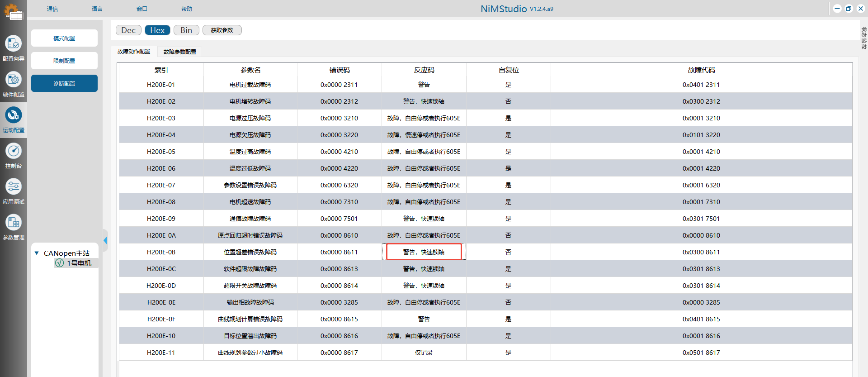
Task: Open the 状态监控 side panel
Action: pos(863,38)
